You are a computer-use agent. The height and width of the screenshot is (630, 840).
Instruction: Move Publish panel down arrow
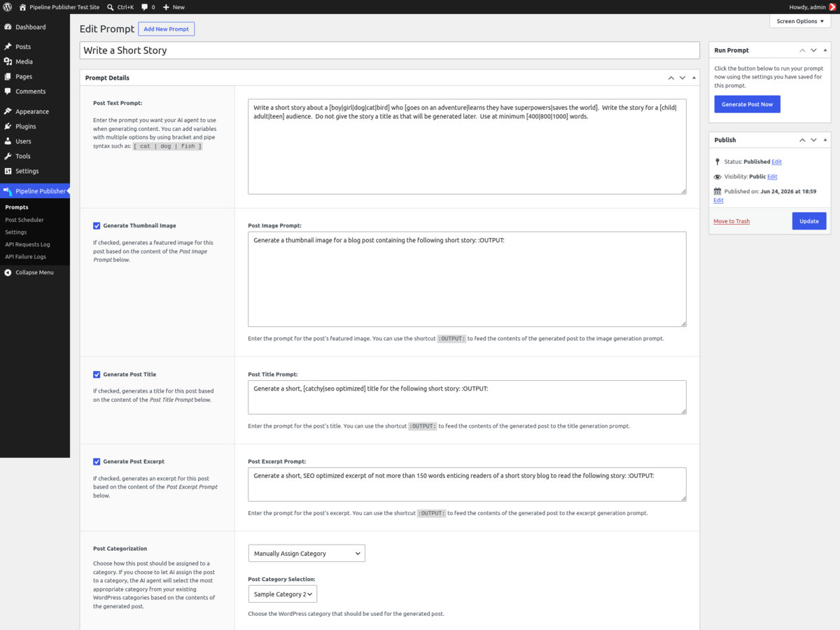813,140
